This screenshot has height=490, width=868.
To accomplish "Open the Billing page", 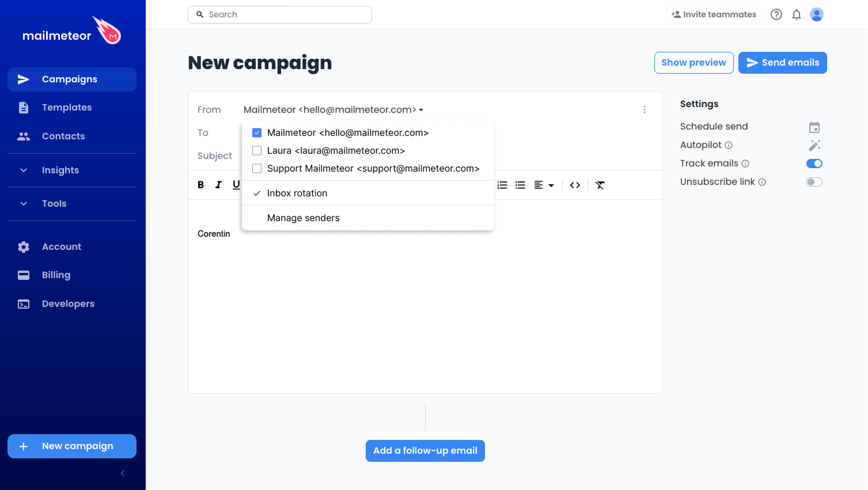I will click(x=72, y=275).
